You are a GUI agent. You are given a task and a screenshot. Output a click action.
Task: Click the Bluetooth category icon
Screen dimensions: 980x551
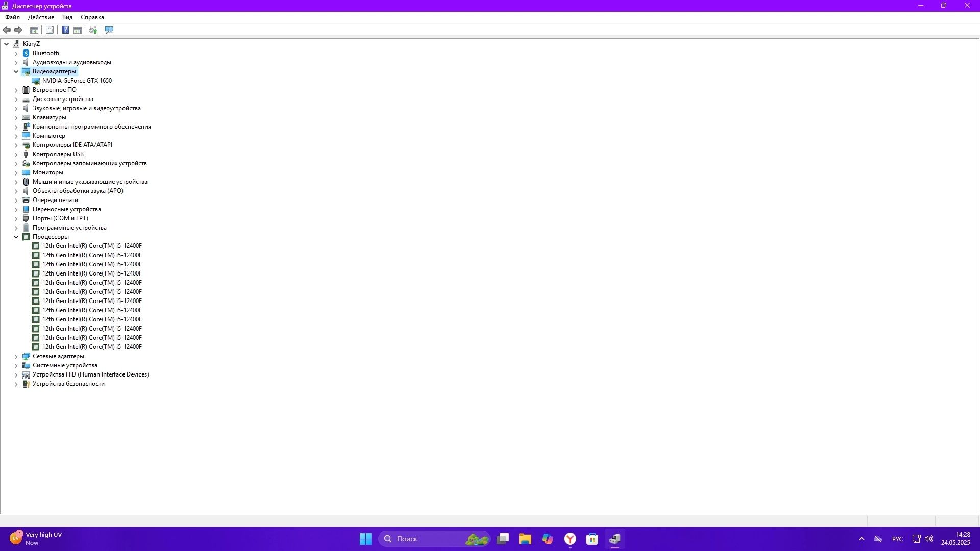pos(26,53)
